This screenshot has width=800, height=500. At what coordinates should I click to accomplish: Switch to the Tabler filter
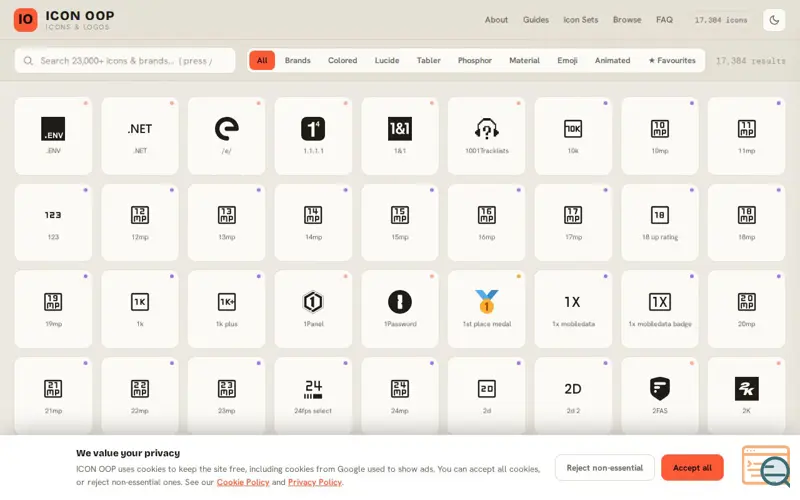click(429, 60)
